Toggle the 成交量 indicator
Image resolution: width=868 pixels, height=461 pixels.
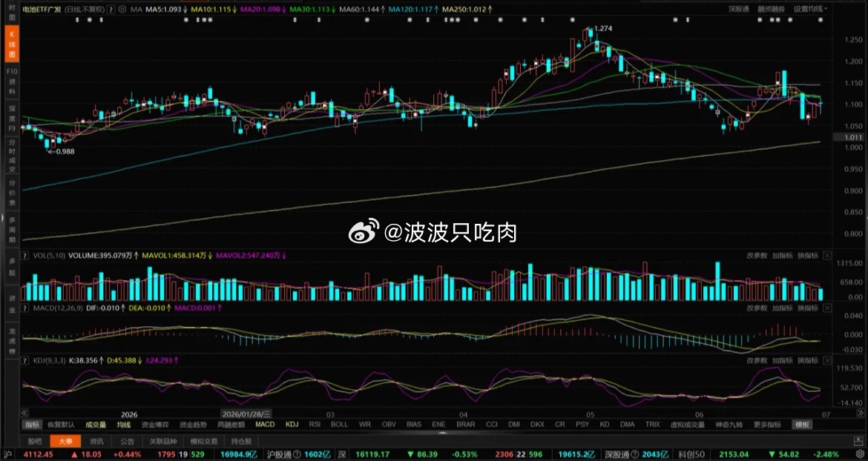point(96,425)
